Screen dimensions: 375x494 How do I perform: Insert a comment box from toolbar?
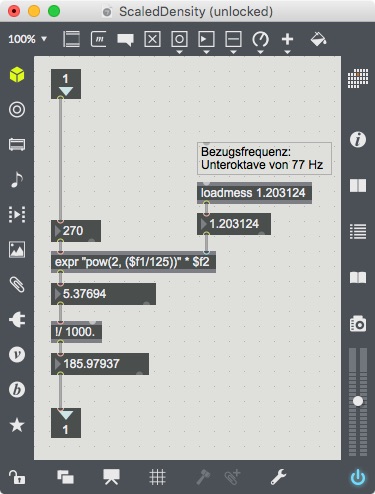coord(125,40)
